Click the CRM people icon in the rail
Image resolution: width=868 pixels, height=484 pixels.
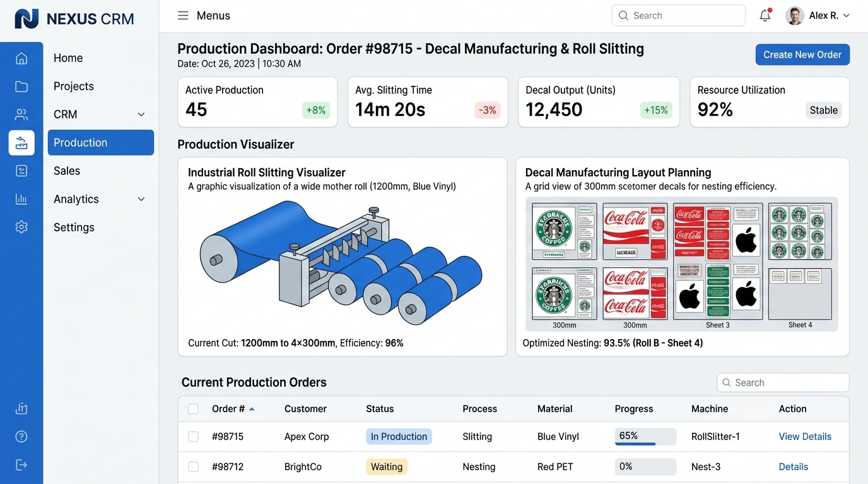coord(21,114)
